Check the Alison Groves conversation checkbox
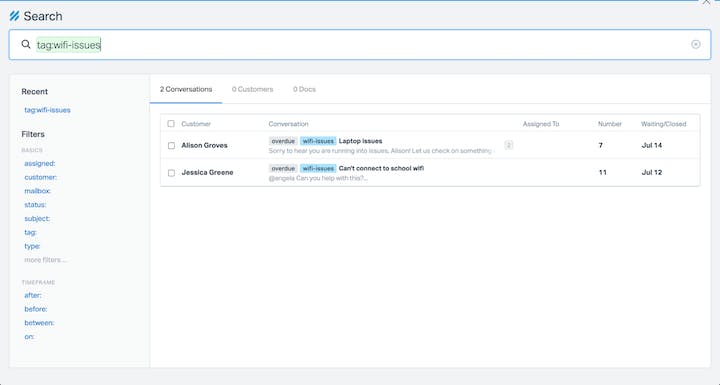The image size is (720, 385). tap(171, 146)
